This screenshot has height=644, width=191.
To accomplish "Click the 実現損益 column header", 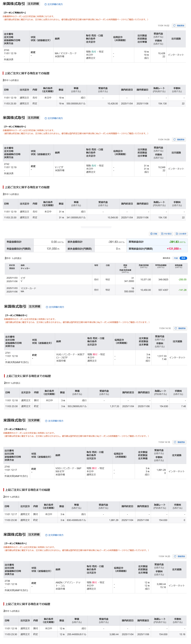I will pos(178,266).
